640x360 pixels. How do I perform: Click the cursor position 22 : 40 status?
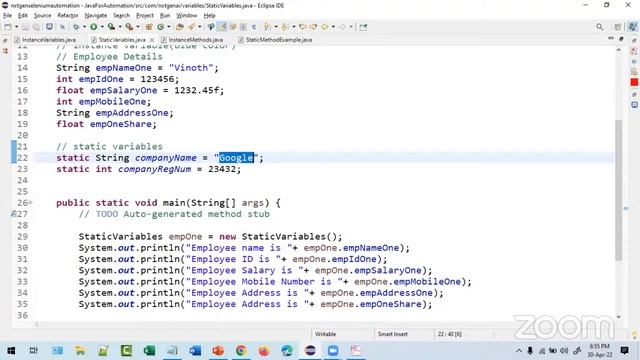tap(449, 334)
